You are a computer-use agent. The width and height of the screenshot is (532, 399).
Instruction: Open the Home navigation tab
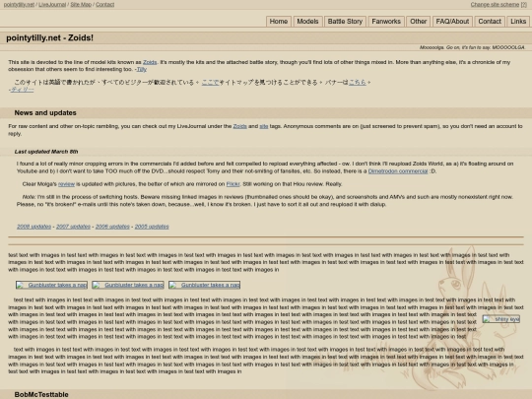[278, 22]
